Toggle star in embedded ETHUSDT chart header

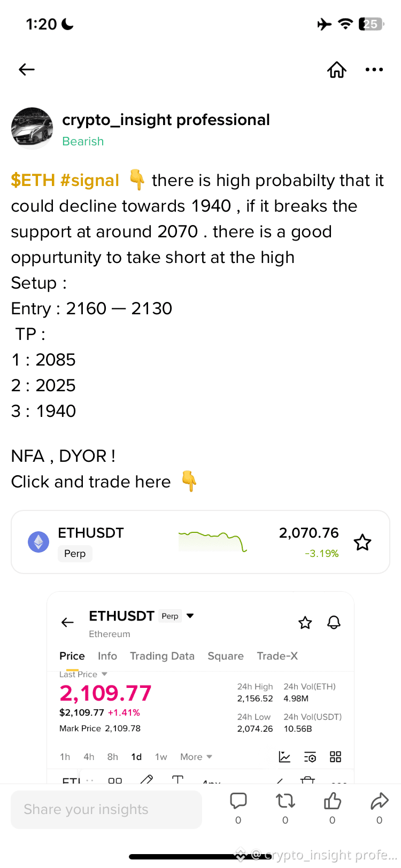click(305, 622)
